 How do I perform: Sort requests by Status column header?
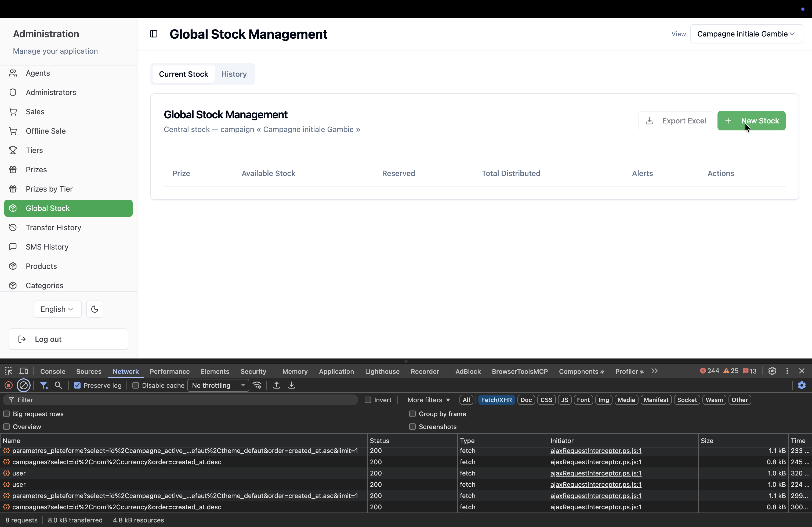pyautogui.click(x=412, y=441)
